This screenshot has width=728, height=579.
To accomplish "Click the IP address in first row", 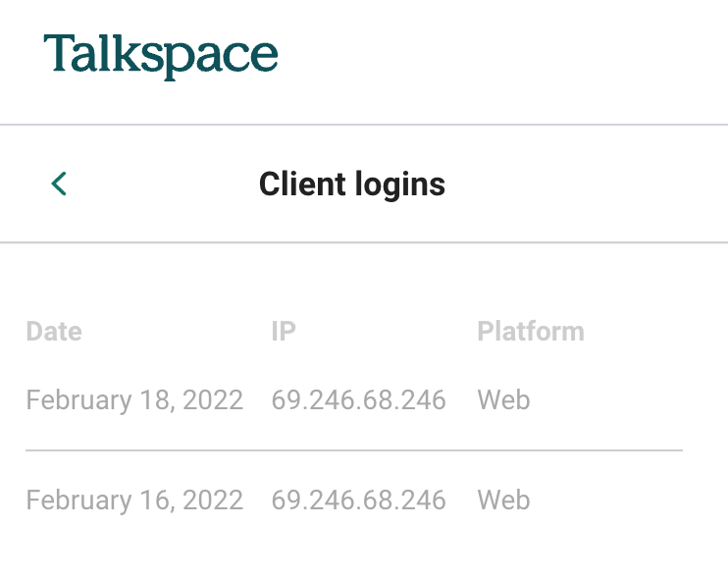I will tap(358, 400).
